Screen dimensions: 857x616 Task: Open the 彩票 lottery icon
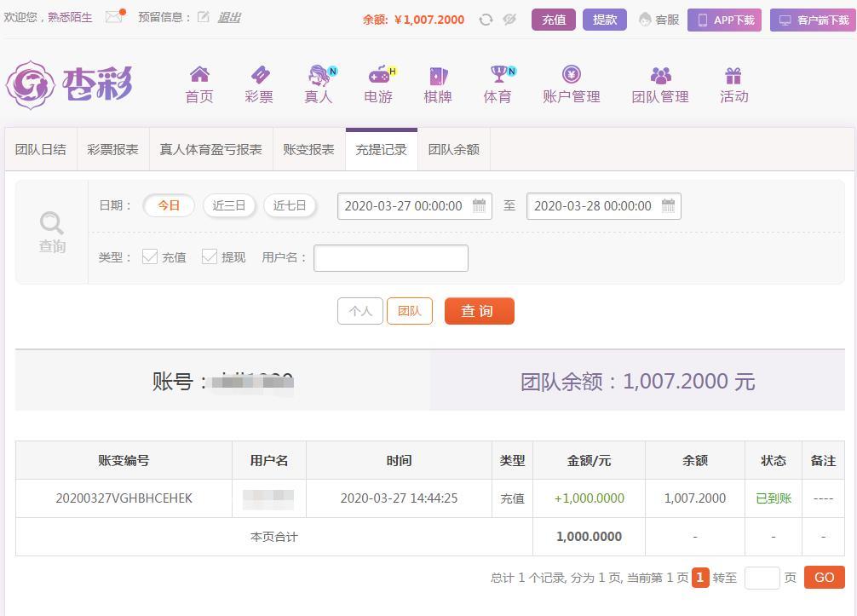click(259, 76)
